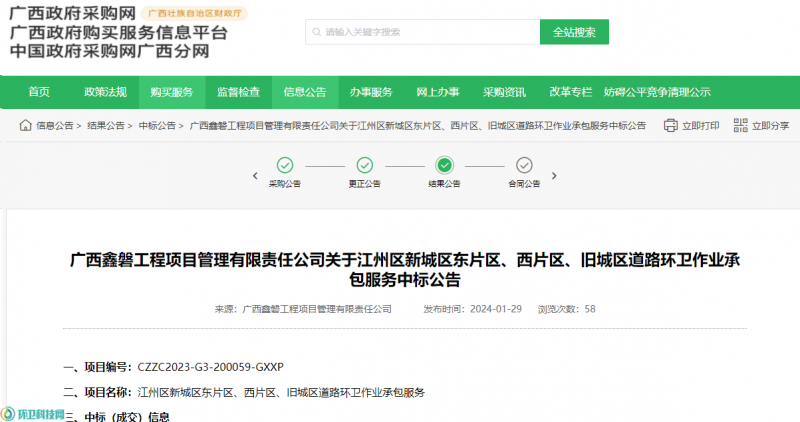Click the printer icon beside 立即打印
The image size is (800, 422).
click(670, 126)
